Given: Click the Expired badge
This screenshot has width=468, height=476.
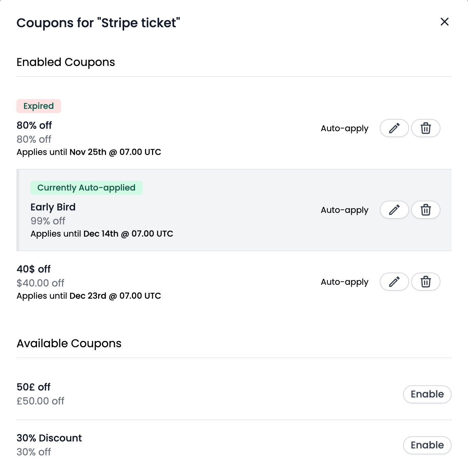Looking at the screenshot, I should pyautogui.click(x=39, y=106).
